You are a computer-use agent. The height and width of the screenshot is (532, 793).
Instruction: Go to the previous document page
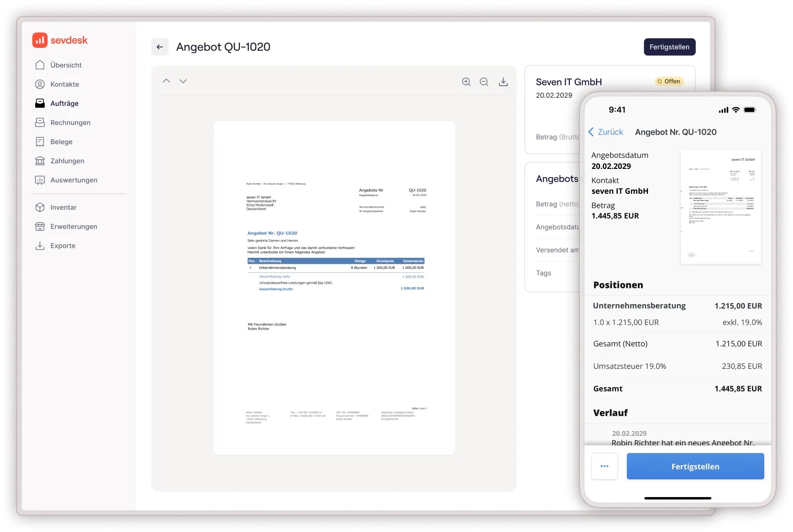166,81
